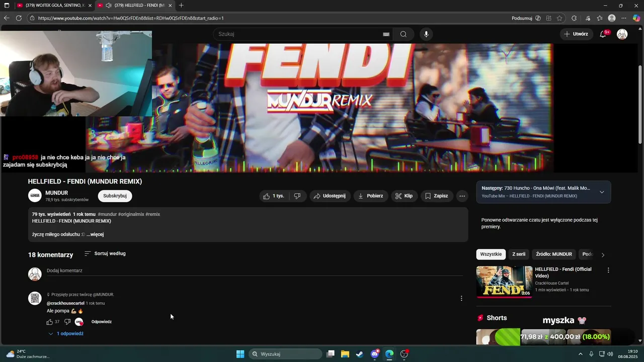Save video with Zapisz button

[x=436, y=196]
